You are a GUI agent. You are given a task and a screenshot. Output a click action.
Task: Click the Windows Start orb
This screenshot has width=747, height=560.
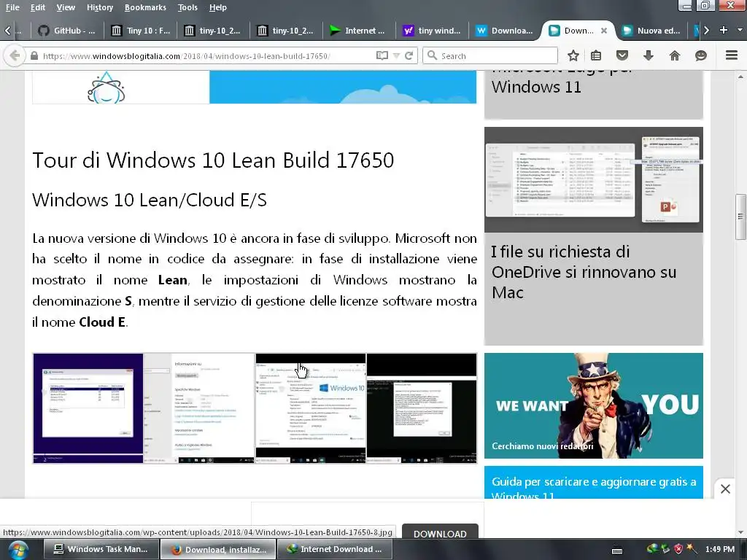pyautogui.click(x=18, y=550)
